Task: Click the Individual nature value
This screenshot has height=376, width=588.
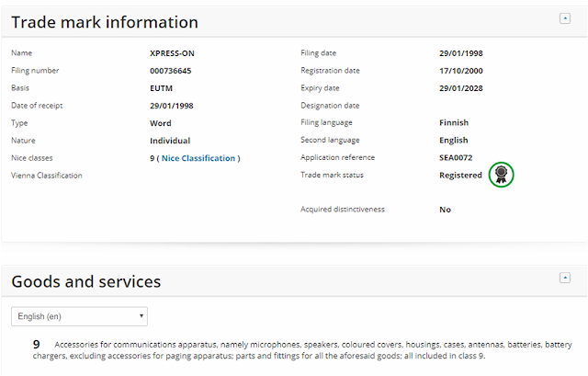Action: (170, 141)
